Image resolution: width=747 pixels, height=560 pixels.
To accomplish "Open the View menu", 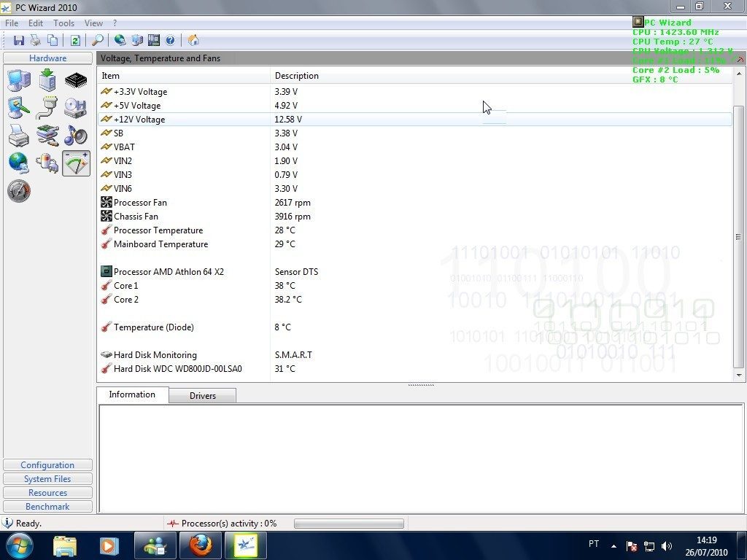I will coord(93,23).
